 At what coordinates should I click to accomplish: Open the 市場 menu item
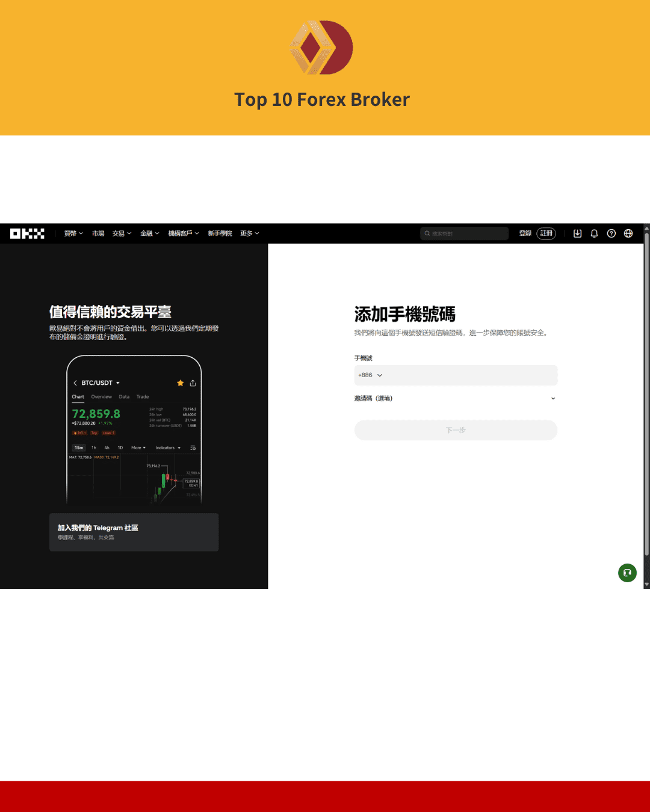(98, 233)
